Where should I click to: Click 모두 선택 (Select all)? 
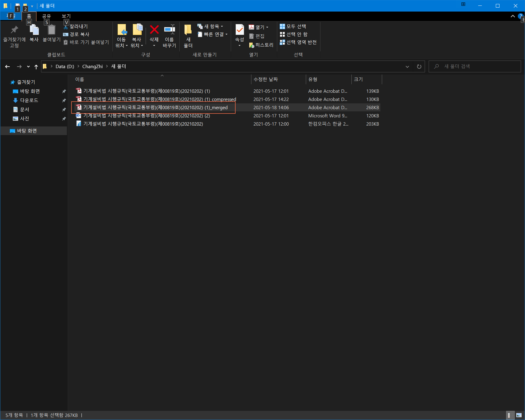click(293, 26)
